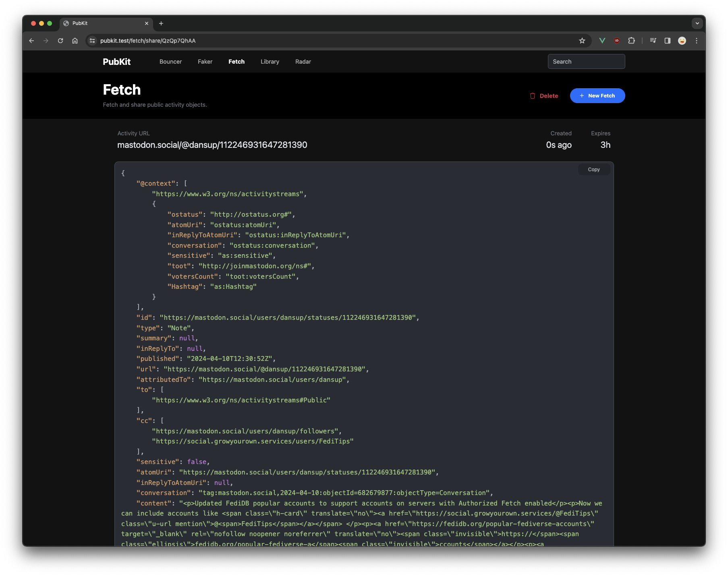Expand the tab search dropdown
The image size is (728, 576).
[x=697, y=23]
